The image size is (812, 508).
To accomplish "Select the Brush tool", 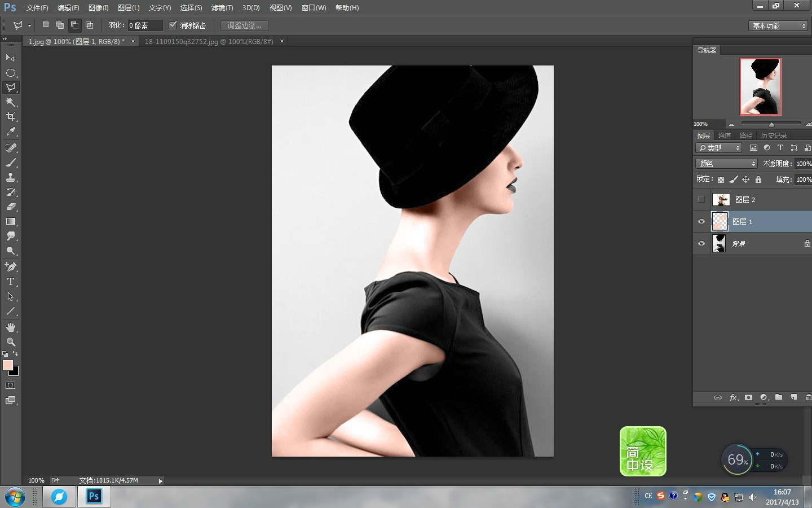I will [x=11, y=163].
